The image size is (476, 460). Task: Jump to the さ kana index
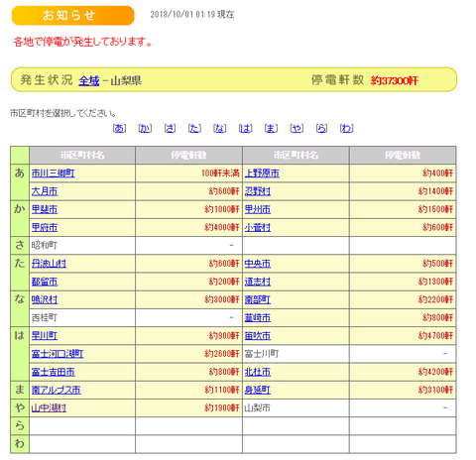[170, 128]
